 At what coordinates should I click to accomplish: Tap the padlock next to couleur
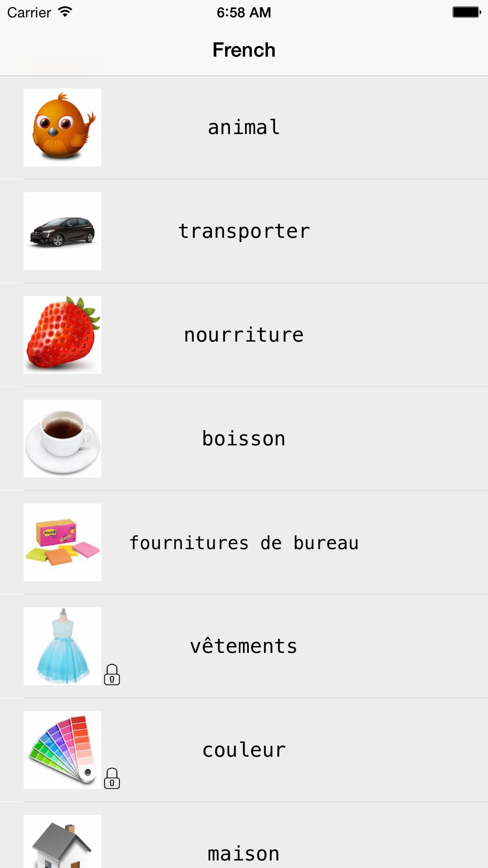tap(112, 778)
